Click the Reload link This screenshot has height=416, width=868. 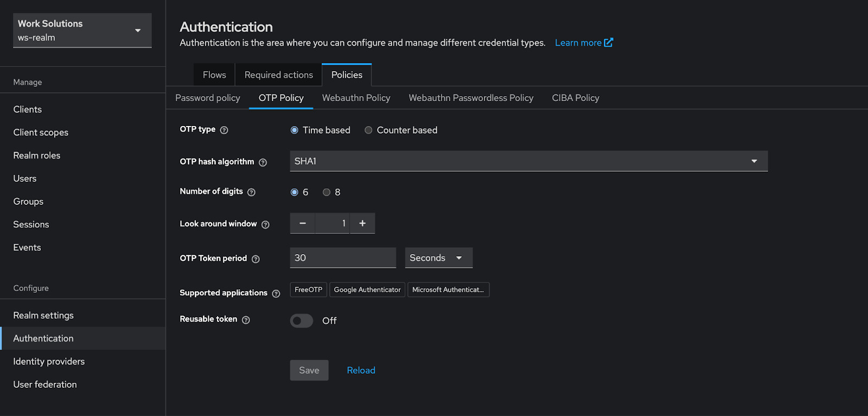pos(361,370)
